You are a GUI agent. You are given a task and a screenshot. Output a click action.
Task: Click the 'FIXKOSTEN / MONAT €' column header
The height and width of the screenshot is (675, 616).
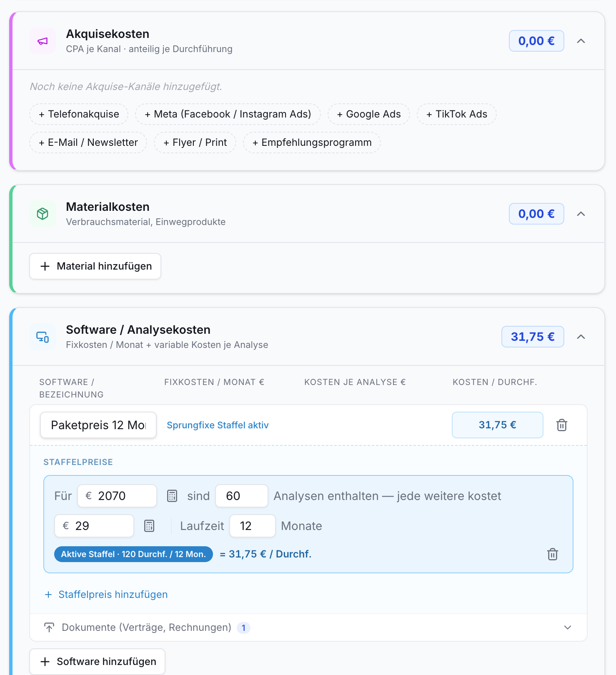click(214, 382)
